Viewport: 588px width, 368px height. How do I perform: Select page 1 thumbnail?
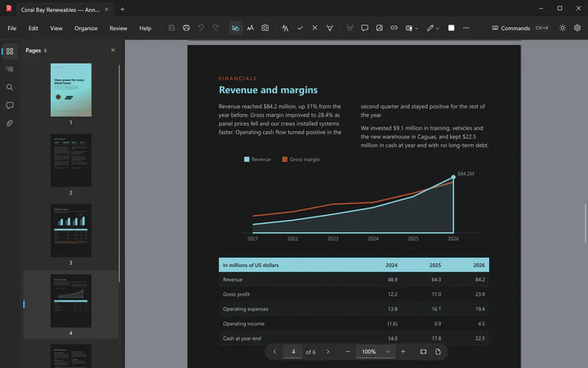pyautogui.click(x=71, y=90)
